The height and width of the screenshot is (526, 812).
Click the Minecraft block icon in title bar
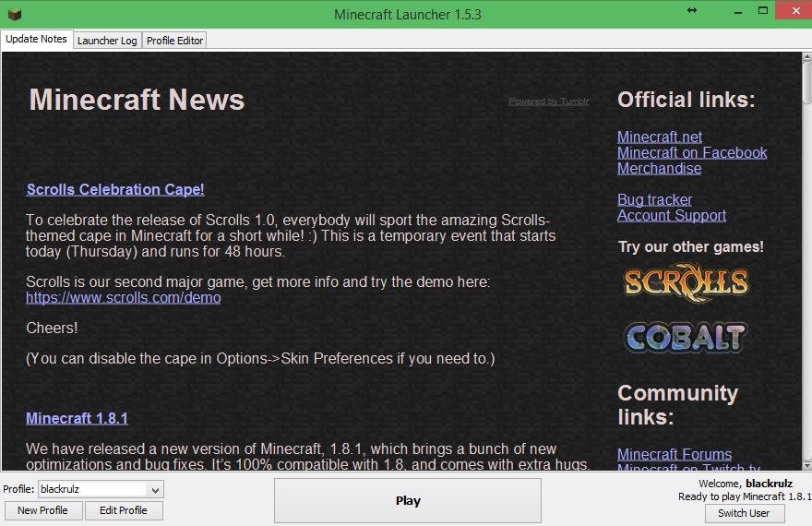[x=15, y=14]
